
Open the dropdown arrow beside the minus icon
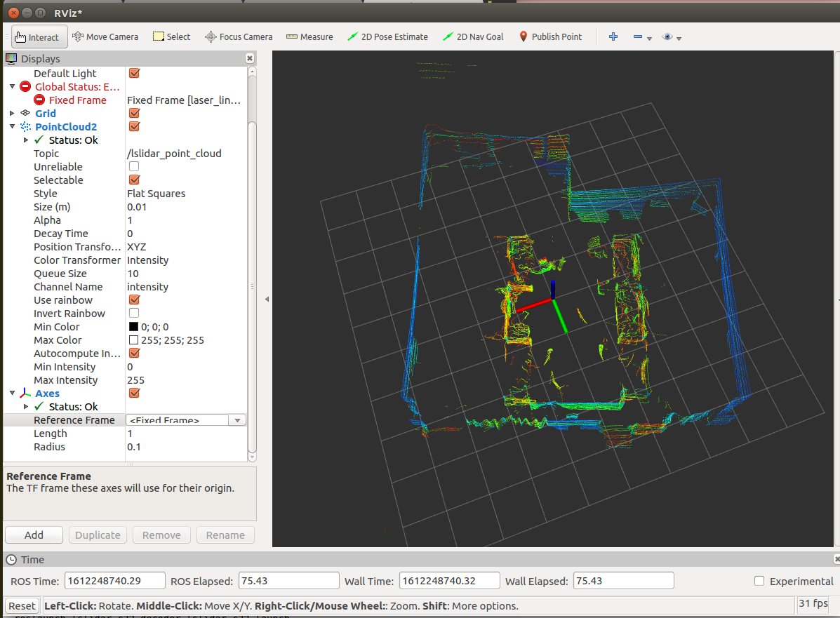(649, 39)
